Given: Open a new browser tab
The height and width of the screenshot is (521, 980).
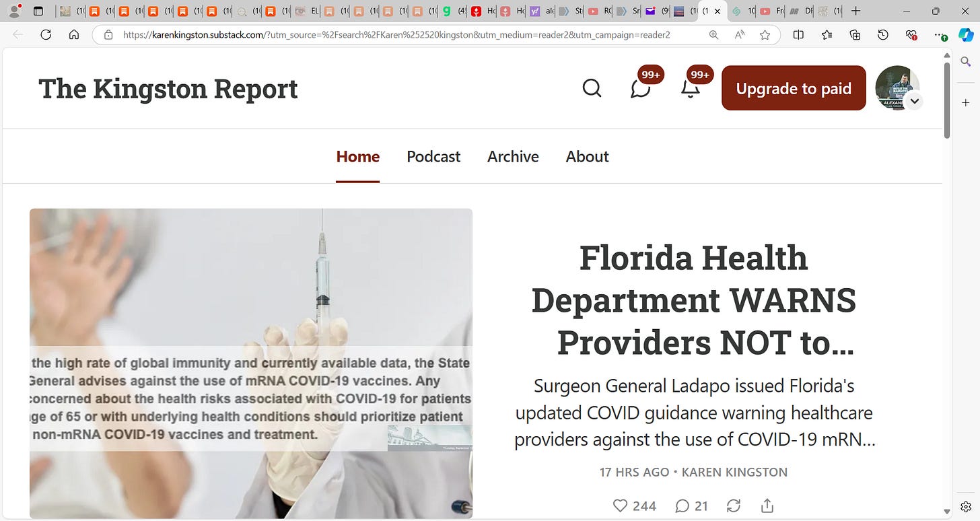Looking at the screenshot, I should tap(855, 11).
